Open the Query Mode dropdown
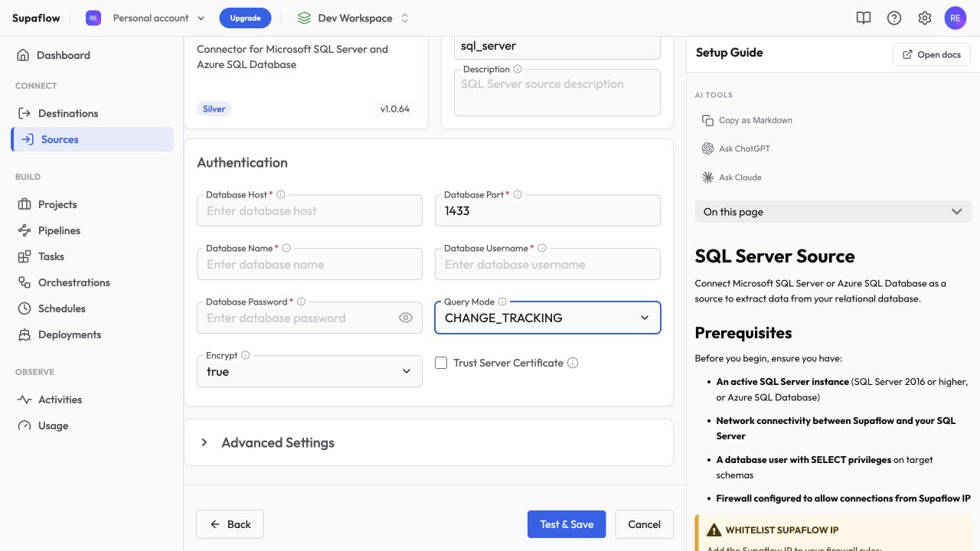Screen dimensions: 980x551 click(x=547, y=318)
